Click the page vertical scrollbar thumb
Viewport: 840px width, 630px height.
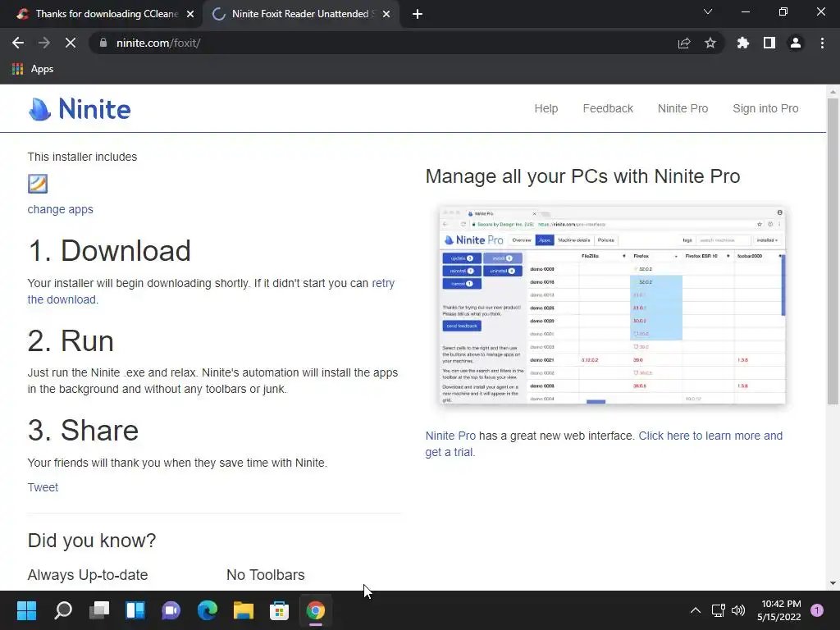pyautogui.click(x=833, y=251)
